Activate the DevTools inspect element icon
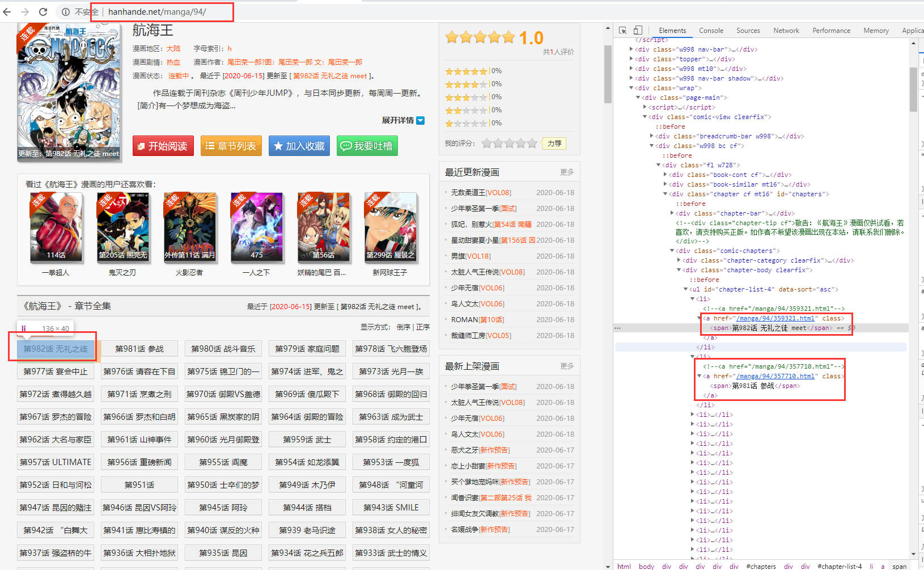The width and height of the screenshot is (924, 570). point(623,30)
